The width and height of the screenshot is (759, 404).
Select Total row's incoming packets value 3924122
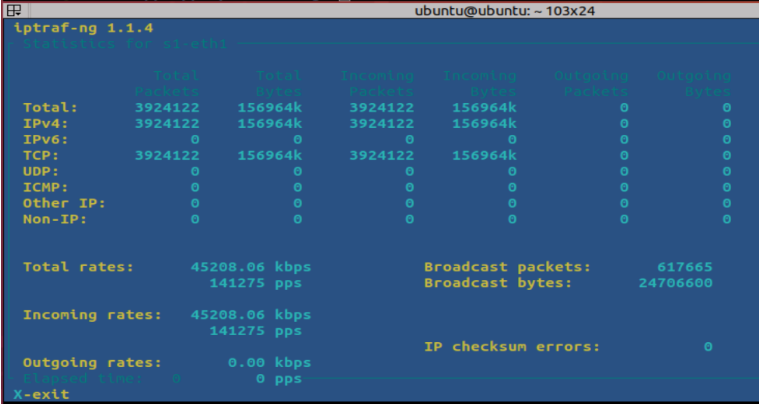pos(382,107)
